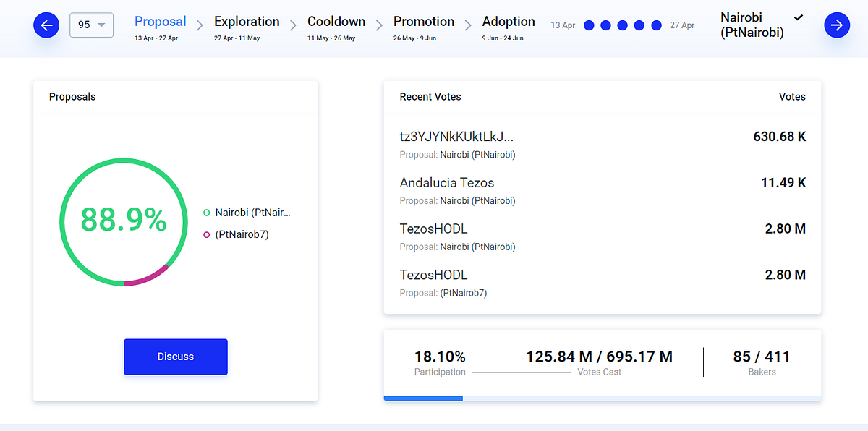The height and width of the screenshot is (431, 868).
Task: Open the Adoption stage
Action: (x=509, y=27)
